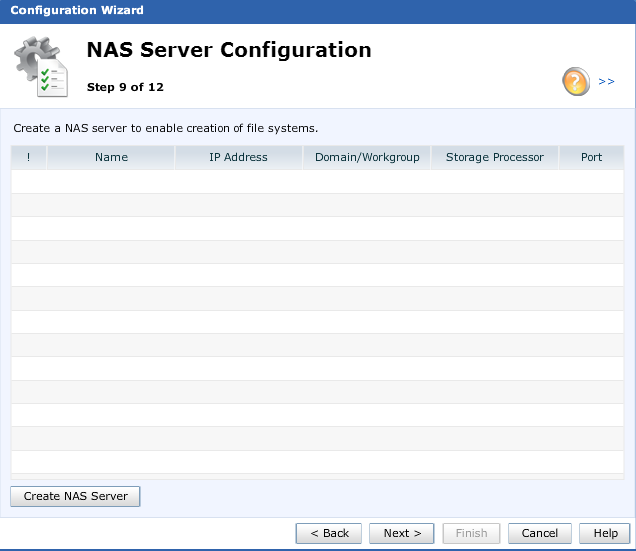Go to the previous step with Back
This screenshot has height=551, width=636.
pyautogui.click(x=329, y=533)
